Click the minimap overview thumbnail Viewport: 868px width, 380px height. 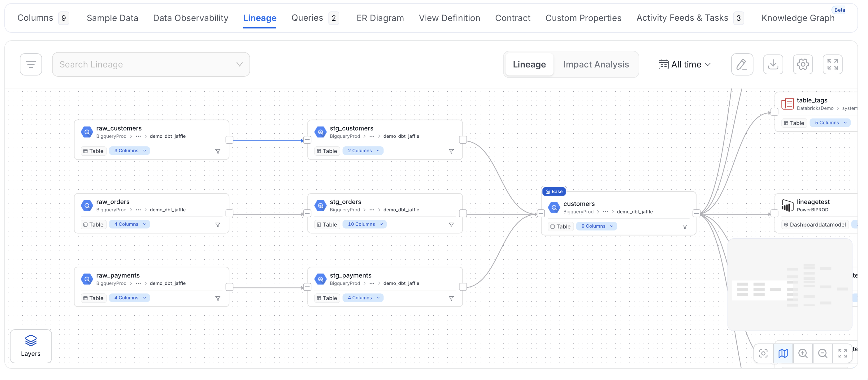coord(790,285)
